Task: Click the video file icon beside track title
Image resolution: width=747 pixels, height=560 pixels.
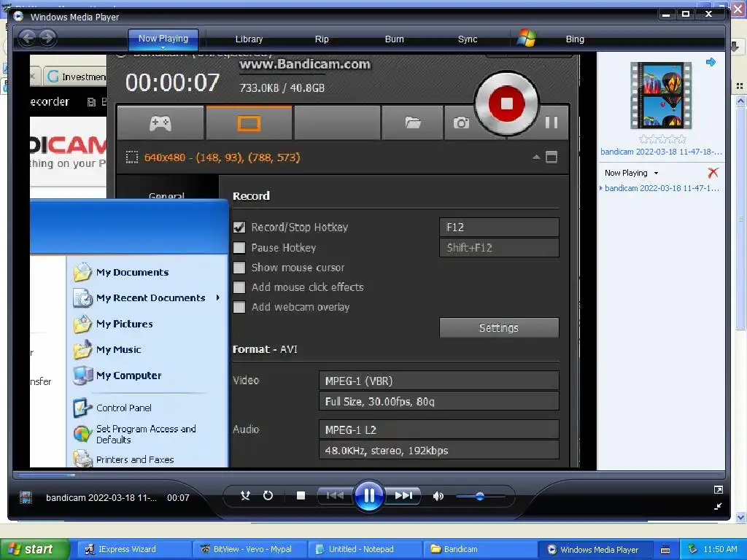Action: pyautogui.click(x=26, y=497)
